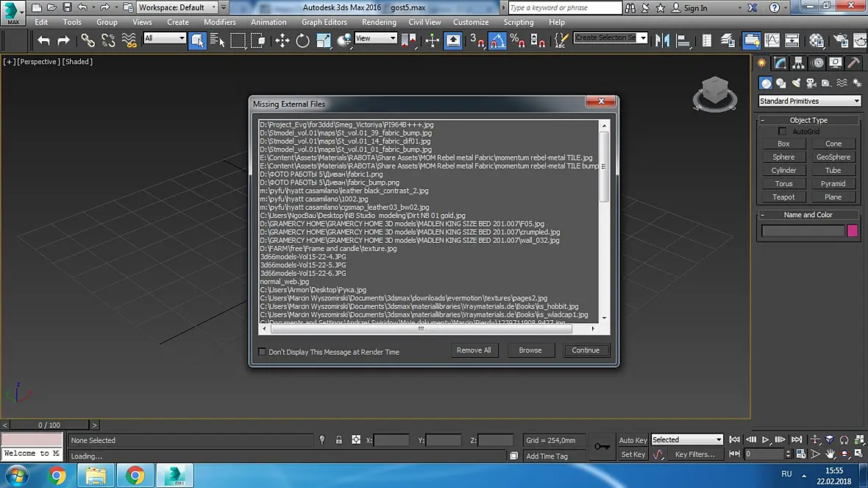Select the Geometry category icon
This screenshot has height=488, width=868.
click(766, 83)
